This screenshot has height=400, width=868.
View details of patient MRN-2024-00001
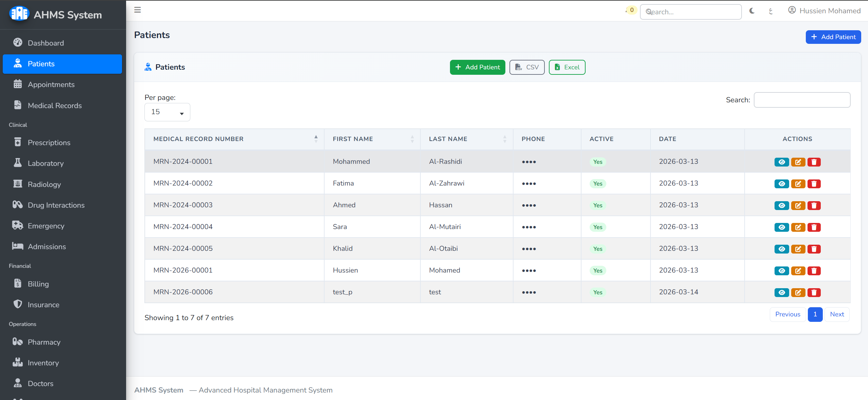click(782, 162)
